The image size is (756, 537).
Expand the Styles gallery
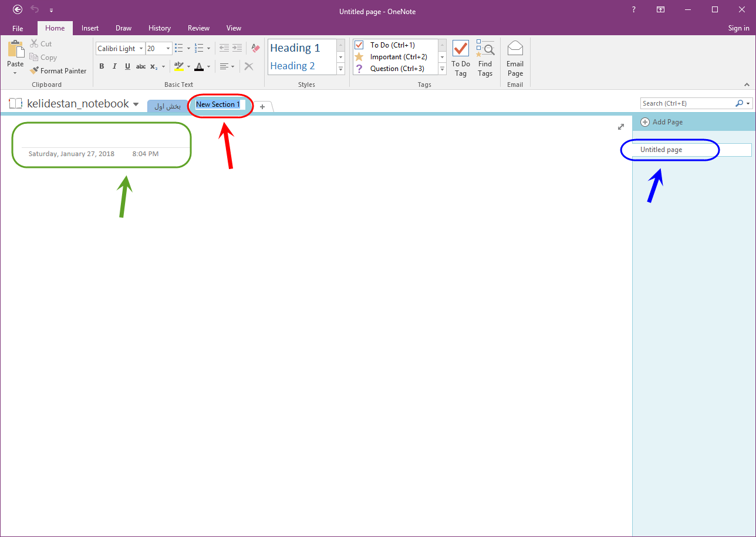pyautogui.click(x=340, y=69)
